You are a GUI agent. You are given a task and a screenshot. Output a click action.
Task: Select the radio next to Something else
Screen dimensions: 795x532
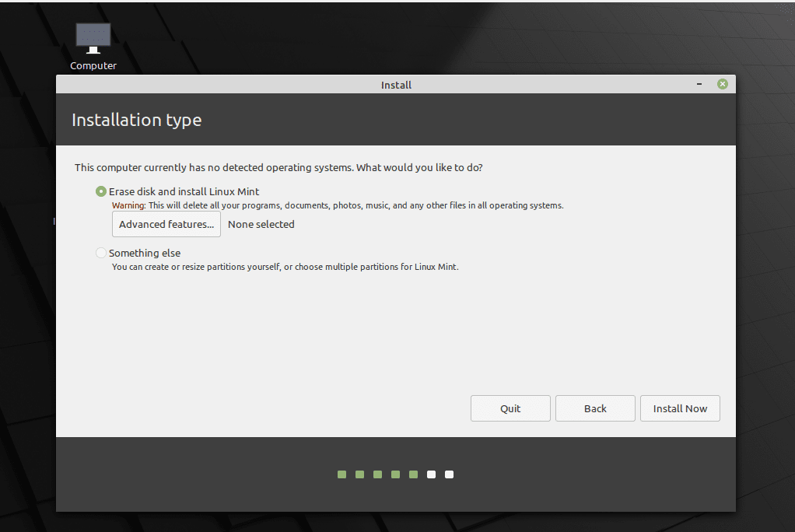coord(101,253)
